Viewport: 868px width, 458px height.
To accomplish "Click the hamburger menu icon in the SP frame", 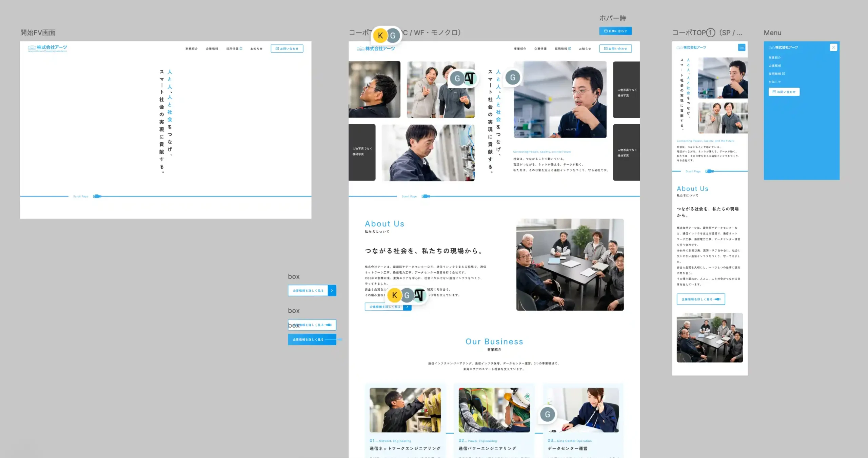I will pos(742,47).
